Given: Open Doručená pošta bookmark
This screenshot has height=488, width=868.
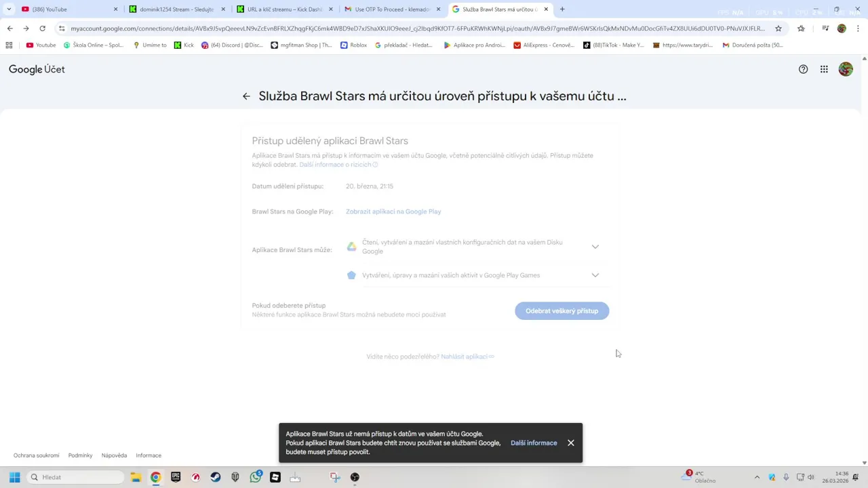Looking at the screenshot, I should pos(752,45).
